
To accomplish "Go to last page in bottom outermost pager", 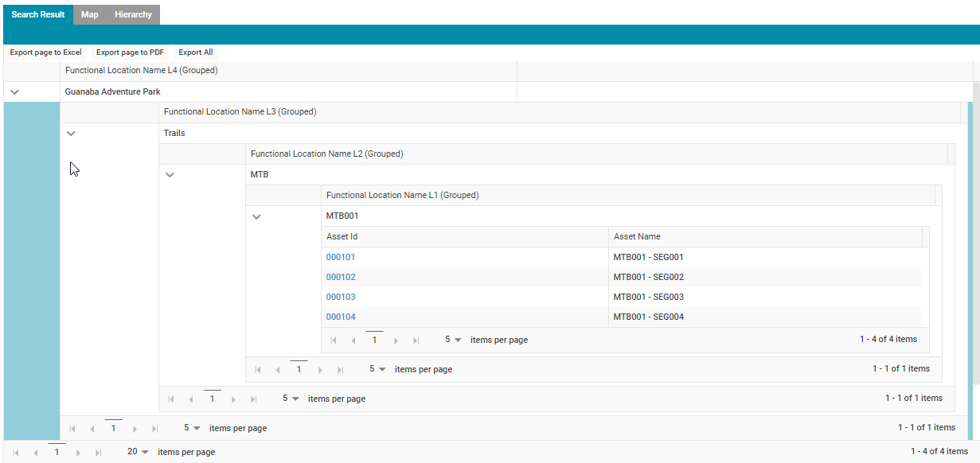I will 99,453.
